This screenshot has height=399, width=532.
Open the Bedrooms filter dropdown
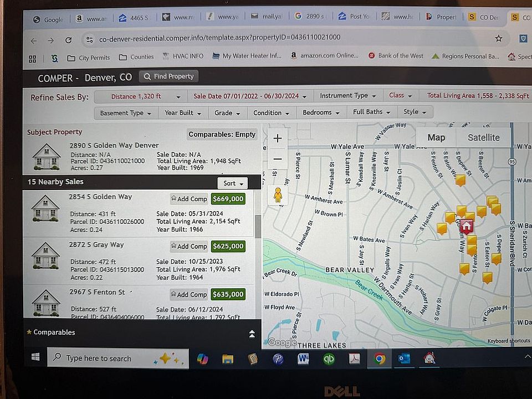point(320,112)
